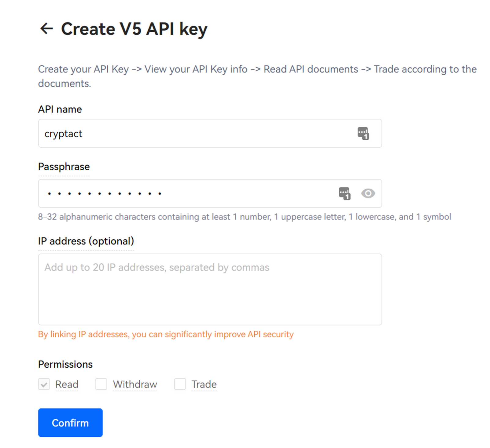Viewport: 490px width, 448px height.
Task: Click the back arrow beside Create V5 API key
Action: click(x=46, y=29)
